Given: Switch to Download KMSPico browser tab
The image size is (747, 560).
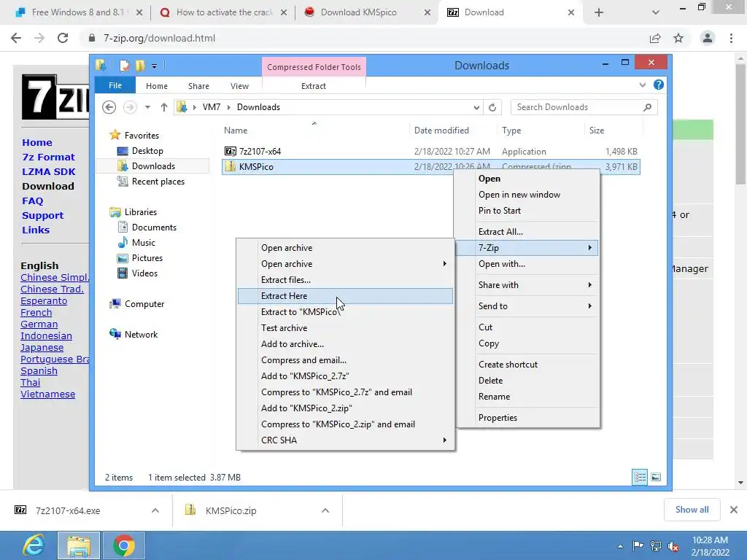Looking at the screenshot, I should pyautogui.click(x=358, y=12).
